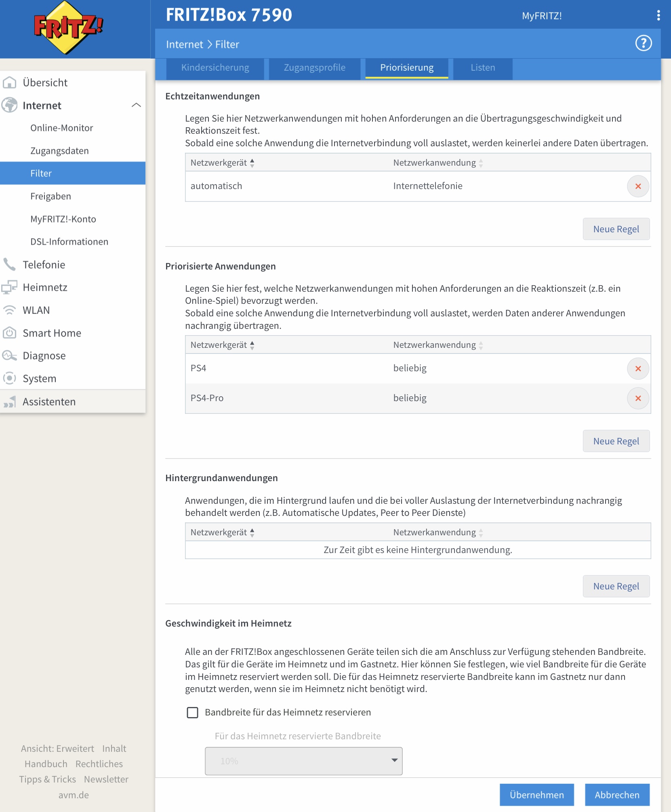Click the 'Zur Zeit gibt es keine Hintergrundanwendung.' text
The height and width of the screenshot is (812, 671).
point(418,550)
